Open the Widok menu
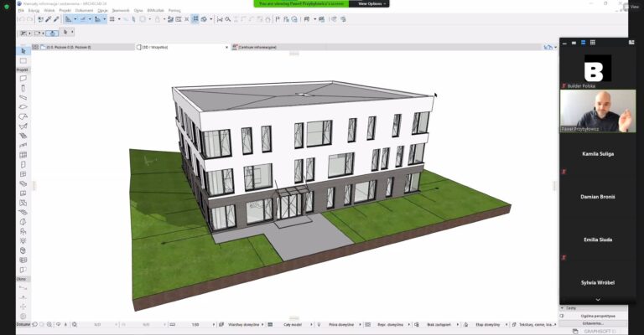This screenshot has width=644, height=335. tap(49, 10)
